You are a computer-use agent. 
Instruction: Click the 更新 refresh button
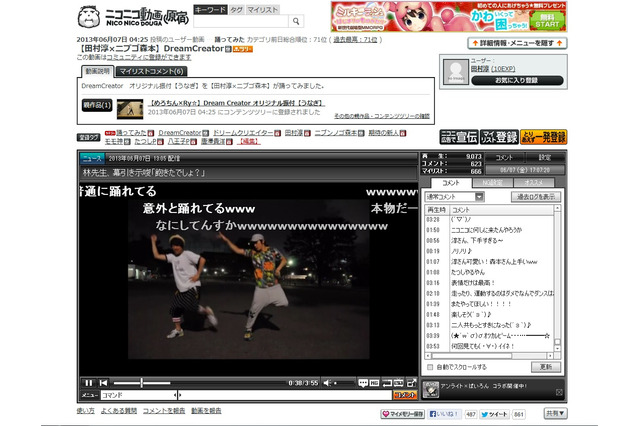click(x=546, y=367)
